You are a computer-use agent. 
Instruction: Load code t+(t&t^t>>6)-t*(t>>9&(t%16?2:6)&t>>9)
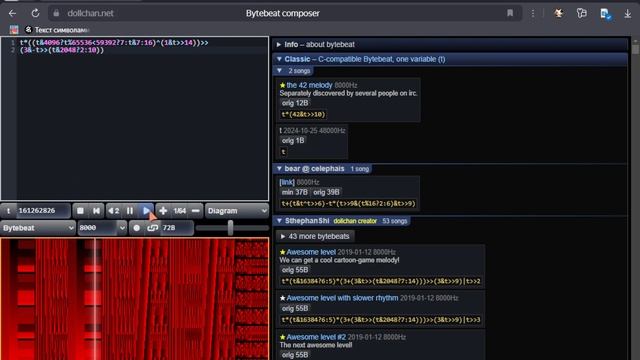(x=349, y=203)
